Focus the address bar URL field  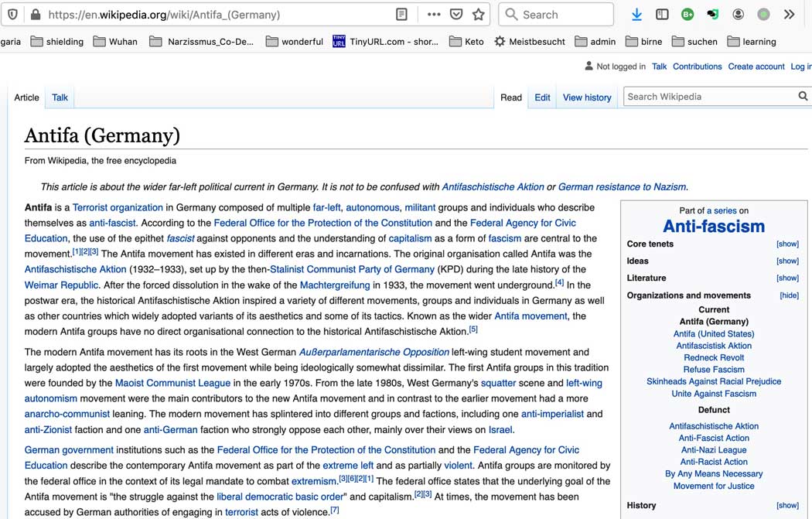217,15
